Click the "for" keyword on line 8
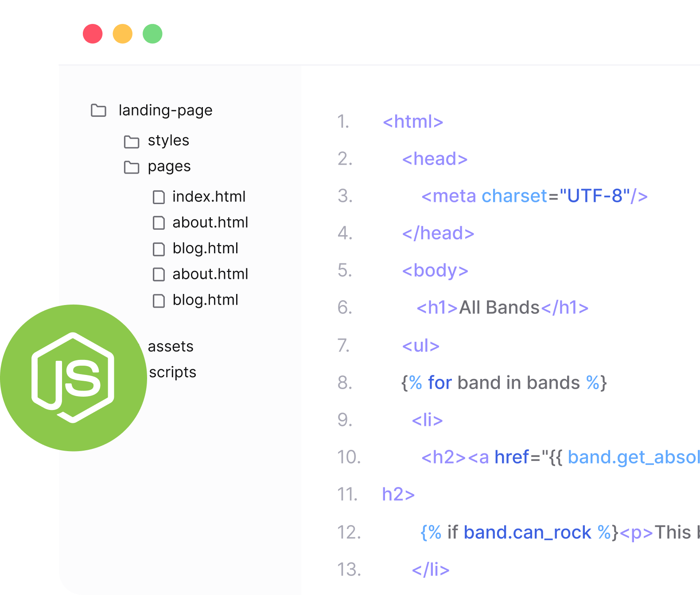700x595 pixels. pos(440,383)
